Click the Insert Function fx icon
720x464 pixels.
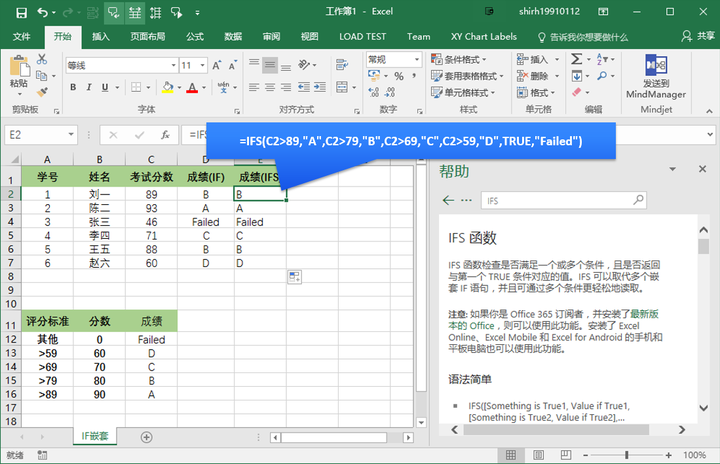click(165, 135)
